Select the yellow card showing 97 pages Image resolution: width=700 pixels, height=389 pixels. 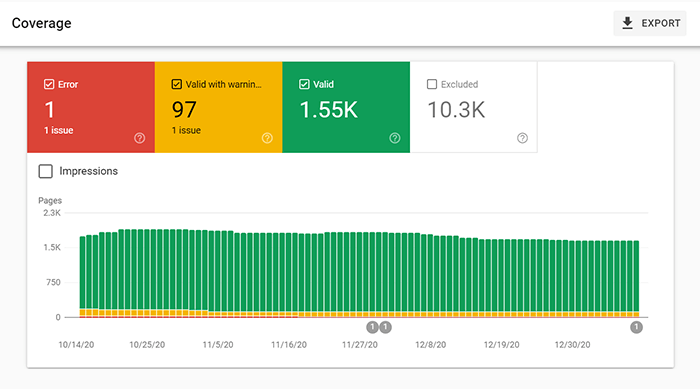point(219,107)
